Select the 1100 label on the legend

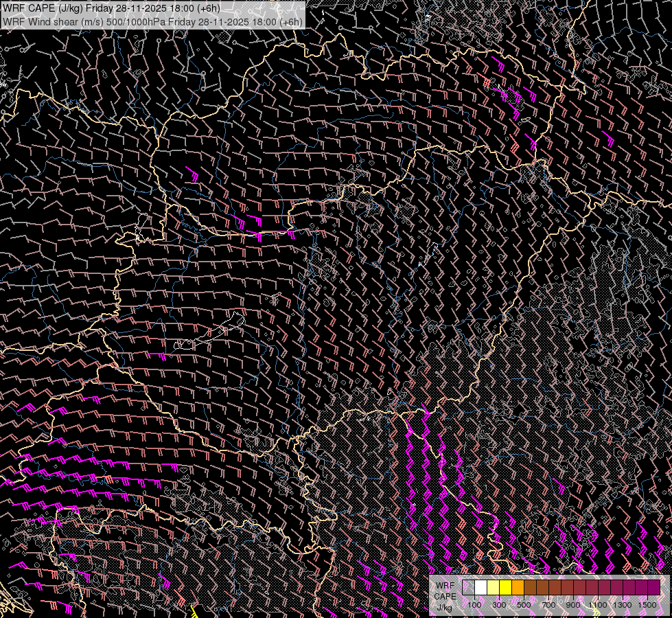(598, 605)
